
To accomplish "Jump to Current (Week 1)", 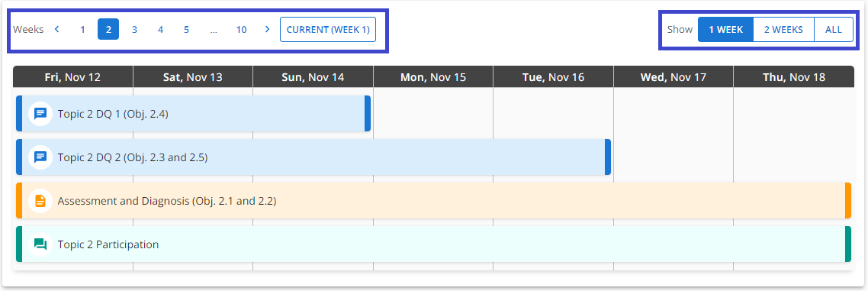I will click(328, 29).
